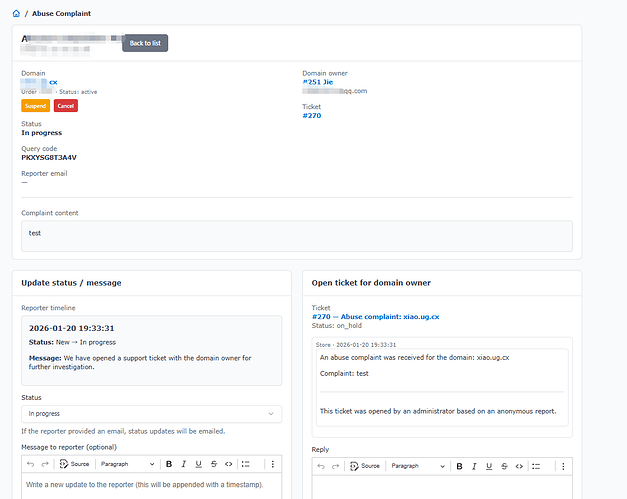Toggle bold in reporter message editor
This screenshot has height=499, width=627.
coord(169,464)
